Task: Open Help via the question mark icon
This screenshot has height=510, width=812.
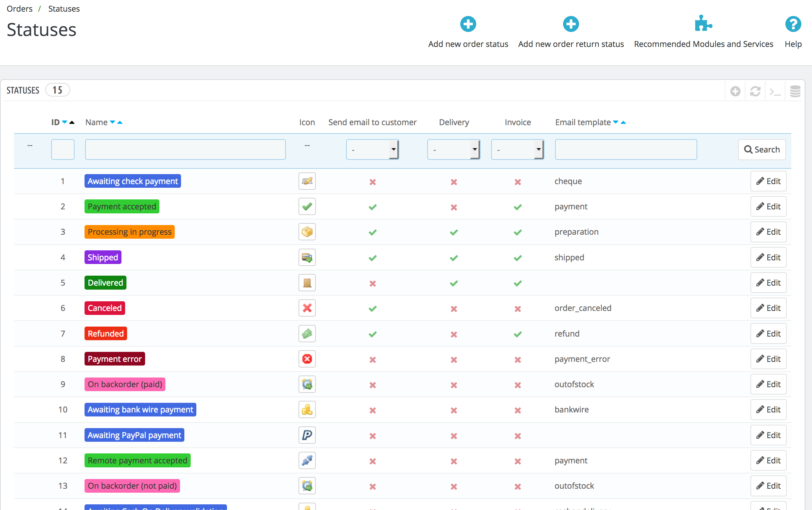Action: [x=793, y=24]
